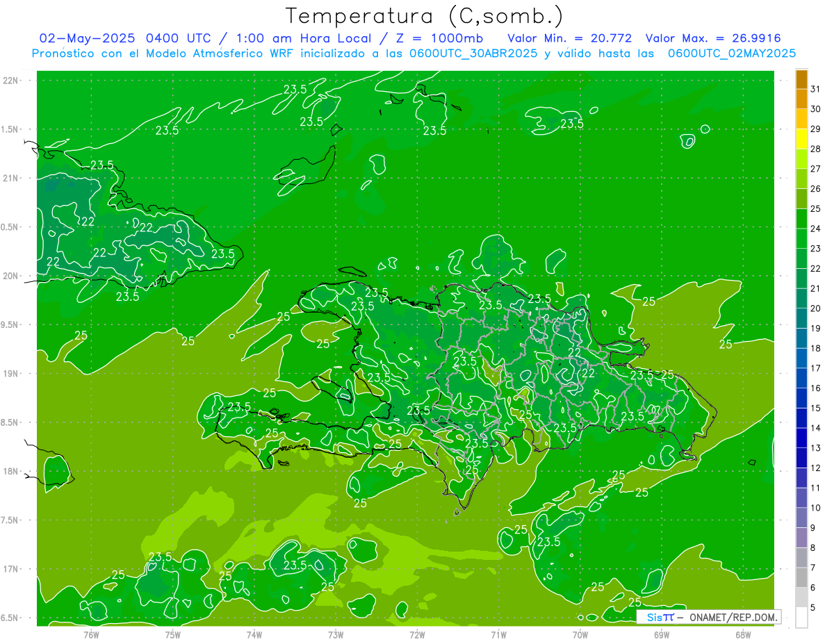This screenshot has height=644, width=834.
Task: Click the longitude label 72W
Action: tap(417, 634)
